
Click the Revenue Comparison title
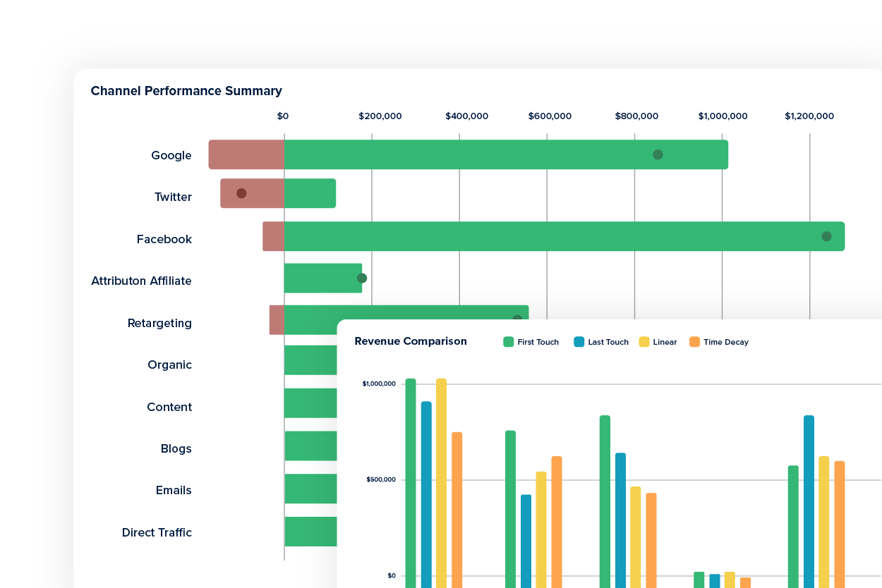411,341
